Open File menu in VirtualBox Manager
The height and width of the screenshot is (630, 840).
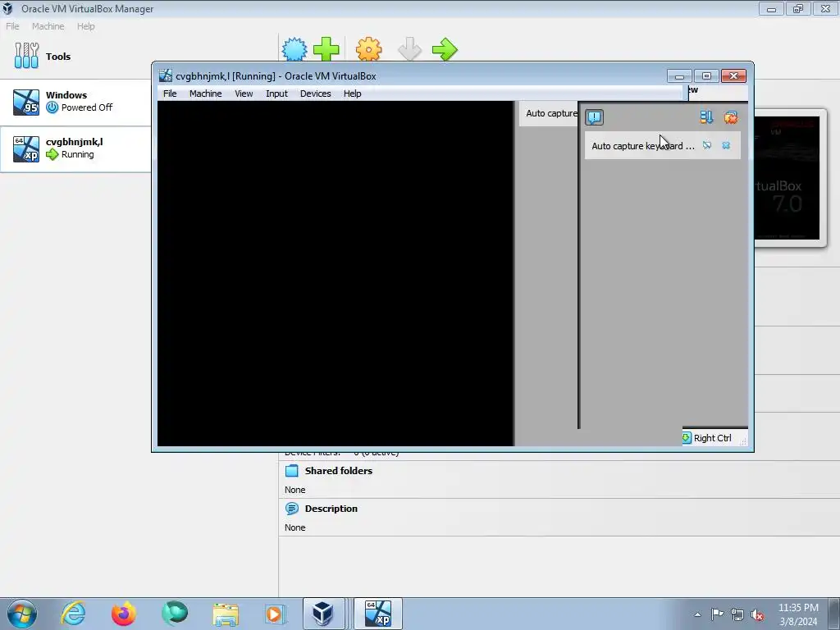click(12, 26)
